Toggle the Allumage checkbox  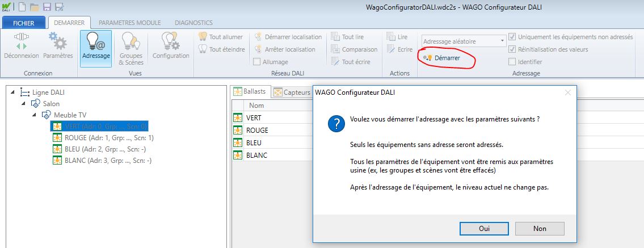click(256, 62)
